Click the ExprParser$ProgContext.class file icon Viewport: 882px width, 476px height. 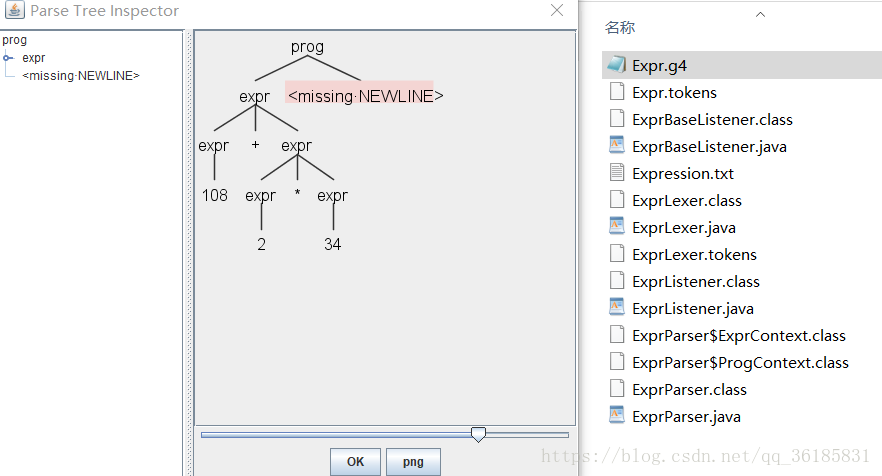(617, 362)
